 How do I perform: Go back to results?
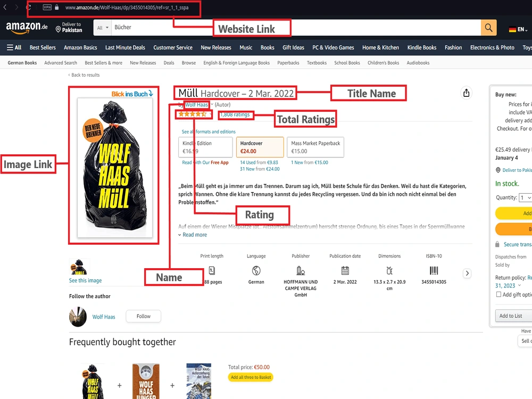coord(84,75)
